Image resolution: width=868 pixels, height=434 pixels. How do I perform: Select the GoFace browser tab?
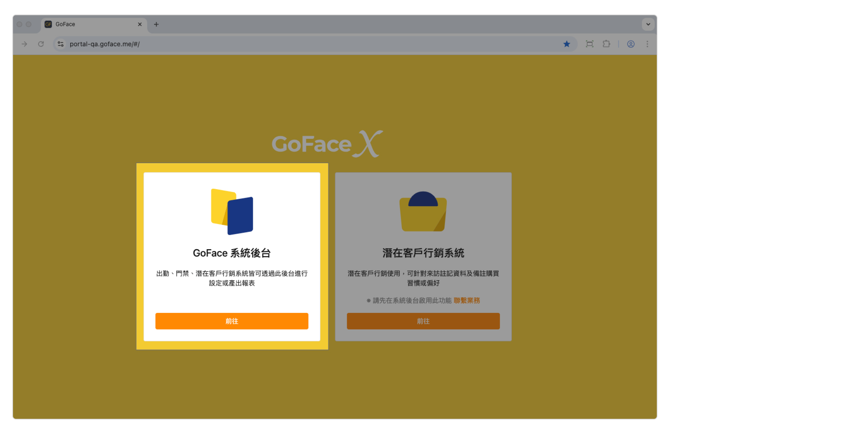[x=90, y=24]
